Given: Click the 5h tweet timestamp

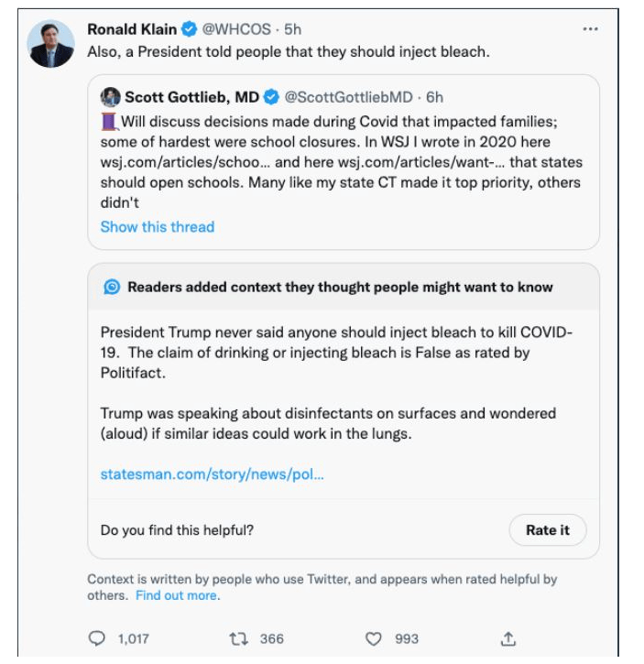Looking at the screenshot, I should click(293, 29).
